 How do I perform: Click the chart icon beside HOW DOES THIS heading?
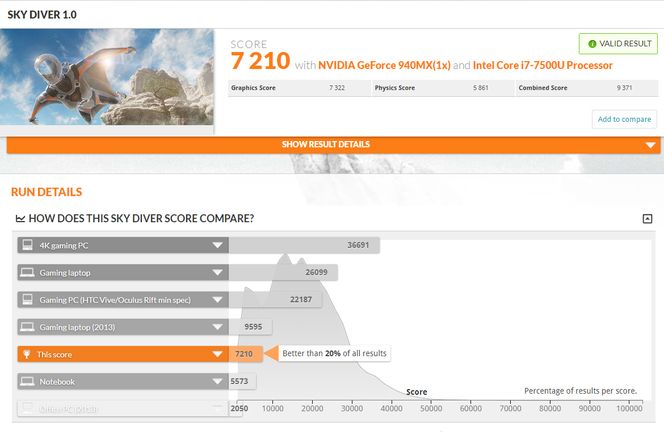click(x=20, y=219)
